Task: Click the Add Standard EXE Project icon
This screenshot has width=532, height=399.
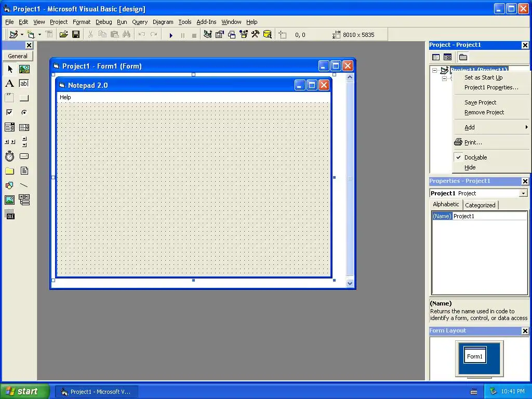Action: click(14, 35)
